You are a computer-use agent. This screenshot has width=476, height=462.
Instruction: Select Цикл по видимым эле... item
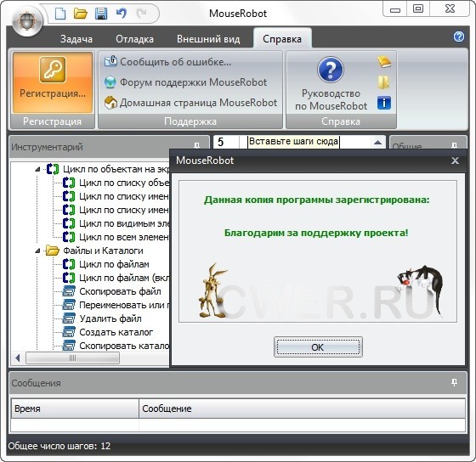pos(124,223)
